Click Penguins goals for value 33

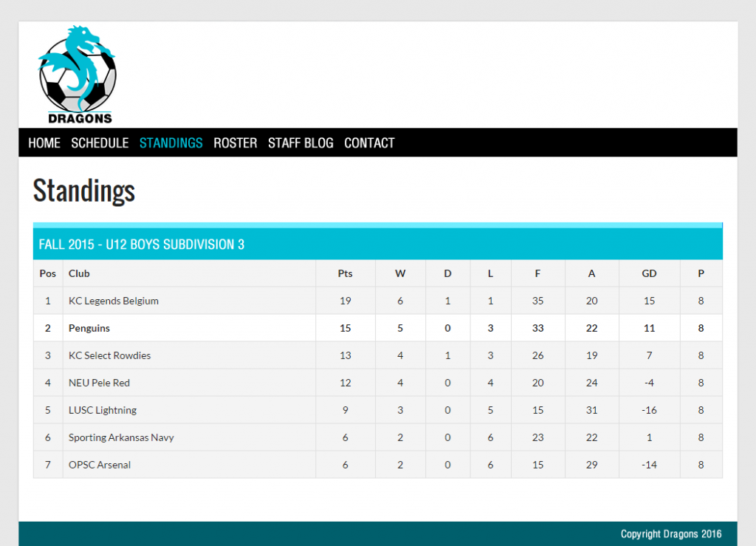click(537, 329)
